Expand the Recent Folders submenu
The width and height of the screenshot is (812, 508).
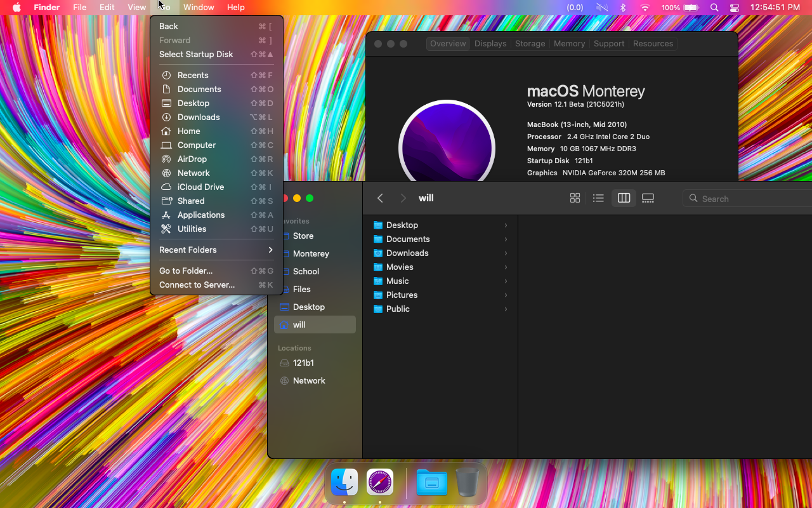[x=216, y=250]
